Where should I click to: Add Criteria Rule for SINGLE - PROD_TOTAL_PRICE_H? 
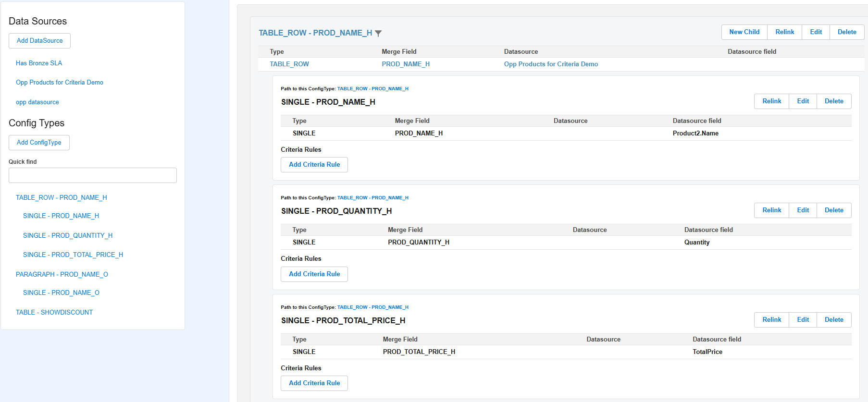tap(314, 383)
